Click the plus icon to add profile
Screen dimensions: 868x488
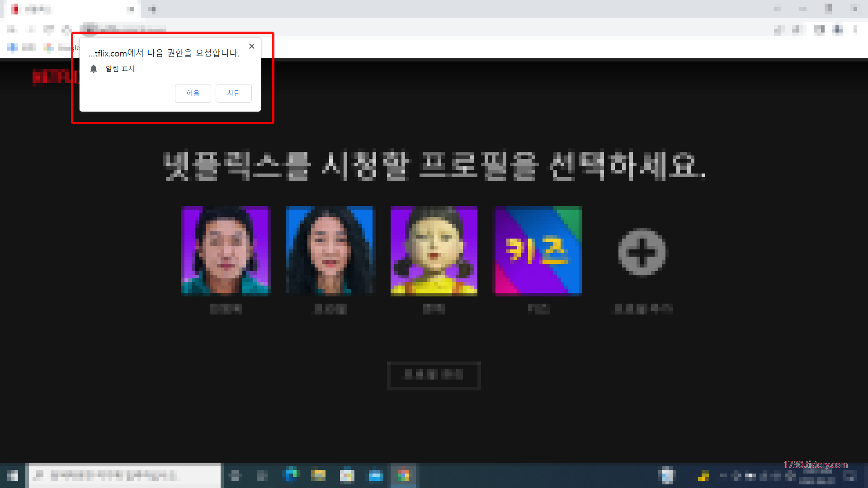coord(642,252)
